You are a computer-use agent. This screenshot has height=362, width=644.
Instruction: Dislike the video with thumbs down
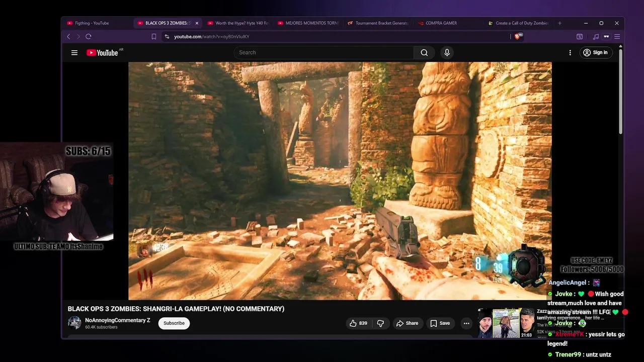380,323
